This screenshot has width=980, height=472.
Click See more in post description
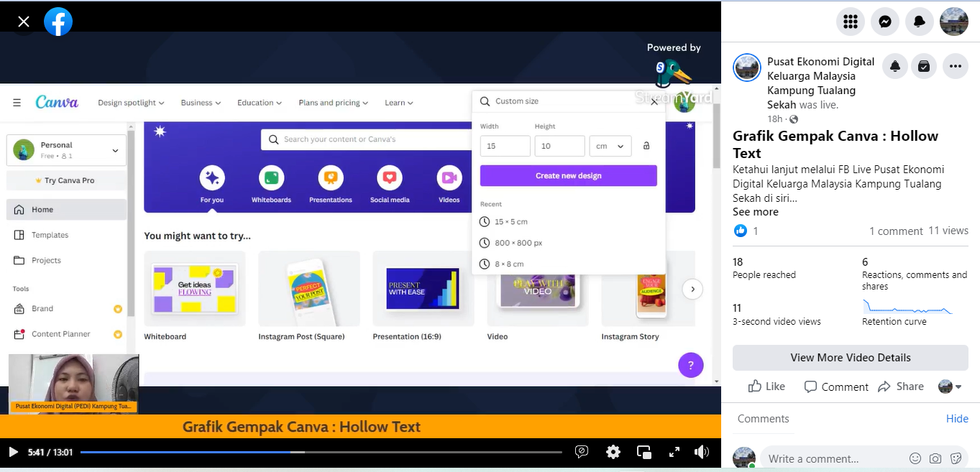pyautogui.click(x=756, y=212)
